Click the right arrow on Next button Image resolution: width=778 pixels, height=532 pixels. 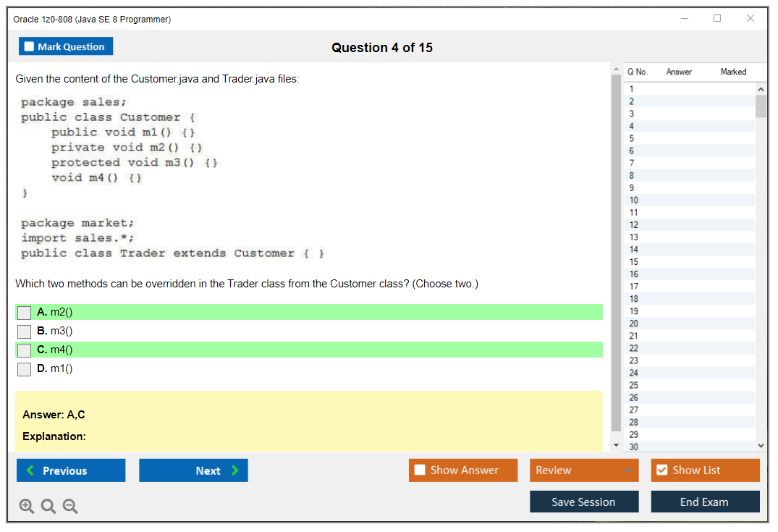pyautogui.click(x=234, y=470)
